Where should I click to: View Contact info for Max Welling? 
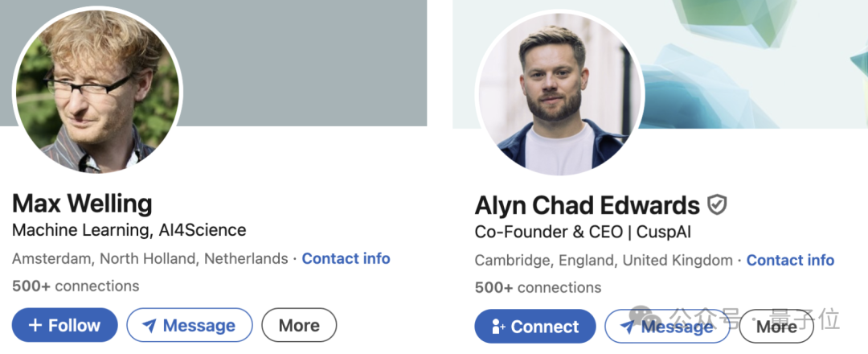coord(346,259)
